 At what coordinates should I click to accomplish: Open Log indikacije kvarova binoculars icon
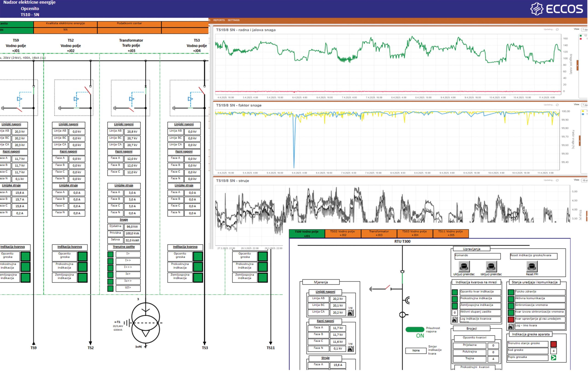pyautogui.click(x=455, y=320)
